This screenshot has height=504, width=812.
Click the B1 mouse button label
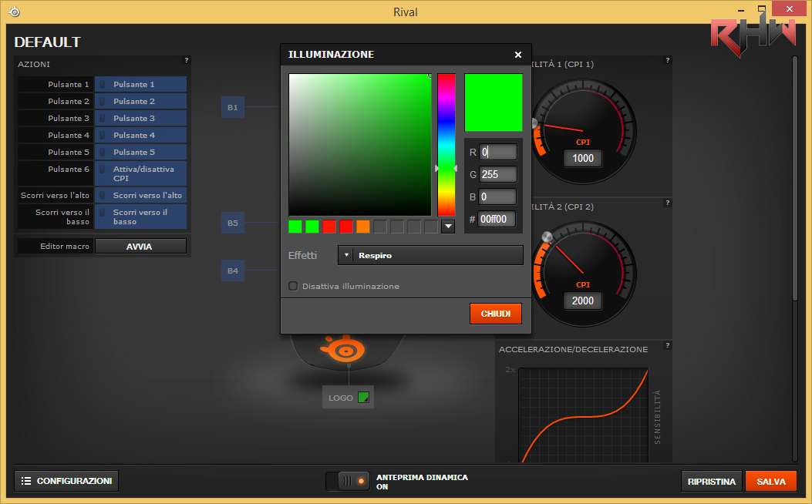pyautogui.click(x=233, y=107)
